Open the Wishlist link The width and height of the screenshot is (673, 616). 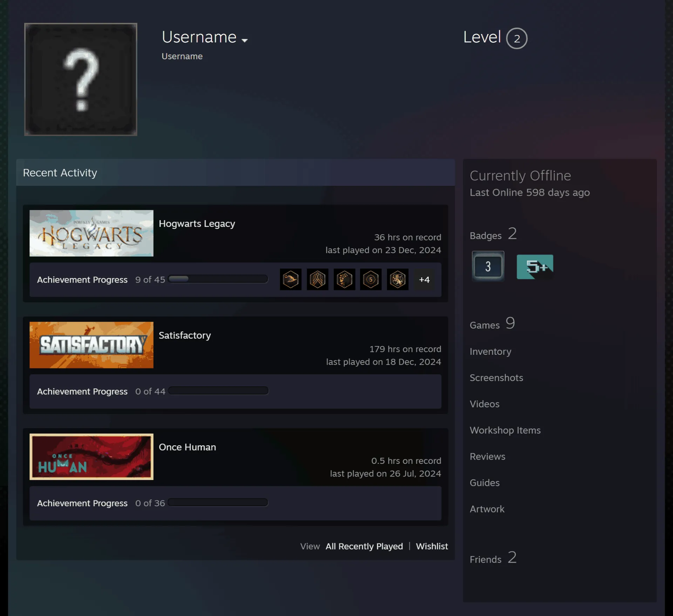tap(432, 546)
